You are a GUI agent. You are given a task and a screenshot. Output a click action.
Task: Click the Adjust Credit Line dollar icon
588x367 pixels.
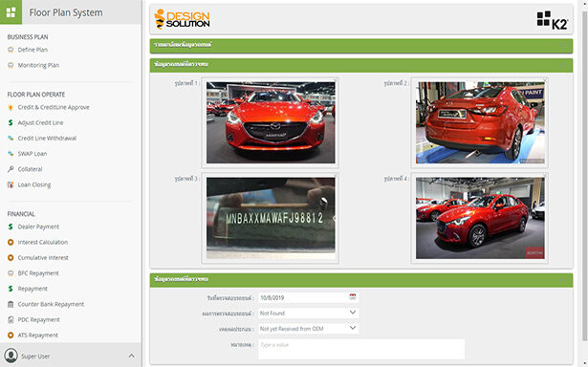pos(11,122)
